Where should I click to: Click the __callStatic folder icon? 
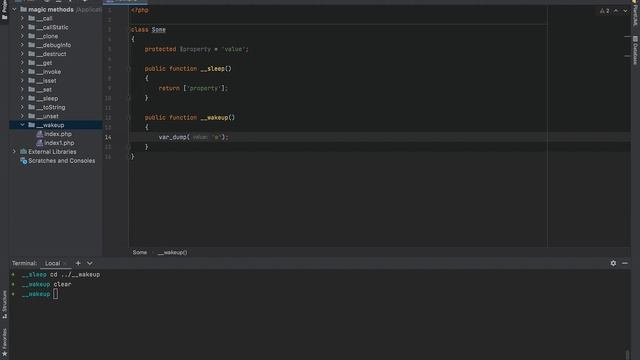click(31, 27)
